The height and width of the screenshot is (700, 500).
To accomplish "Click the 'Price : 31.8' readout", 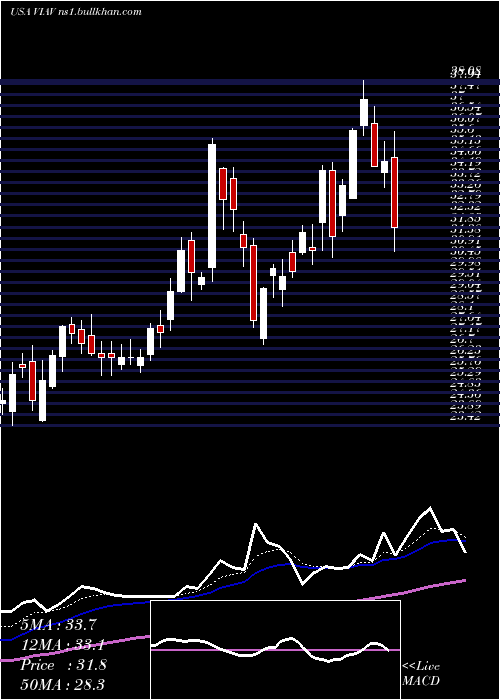I will [63, 665].
